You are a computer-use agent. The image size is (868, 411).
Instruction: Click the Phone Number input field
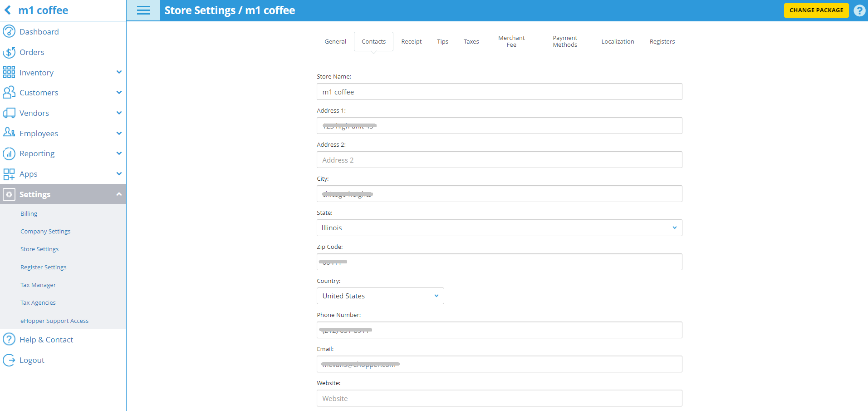[499, 330]
